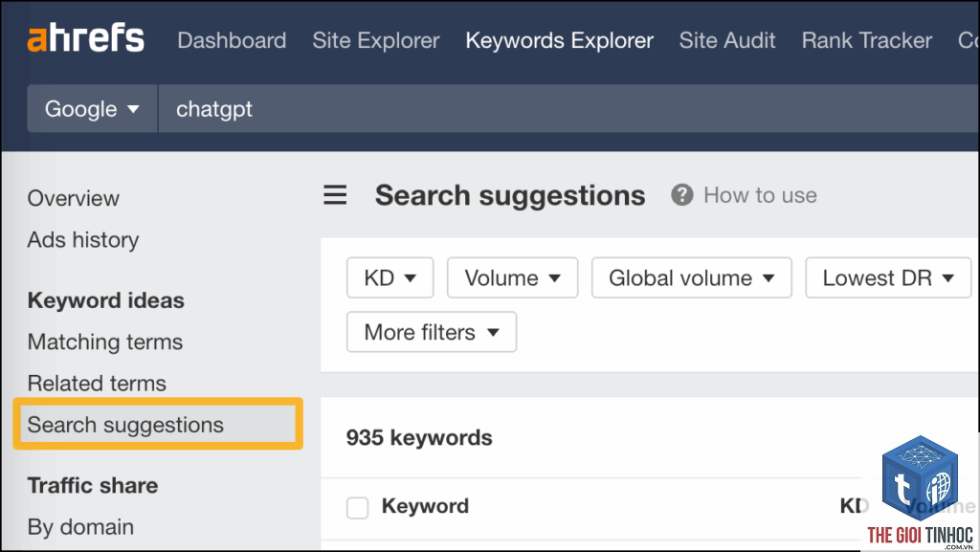
Task: Sort by the Keyword column header
Action: tap(425, 506)
